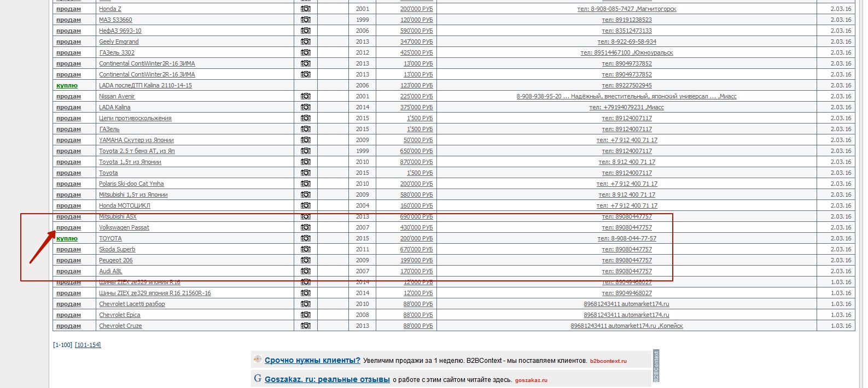Click the photo icon for Polaris Ski-doo Cat Ymha
This screenshot has width=868, height=388.
click(x=306, y=184)
